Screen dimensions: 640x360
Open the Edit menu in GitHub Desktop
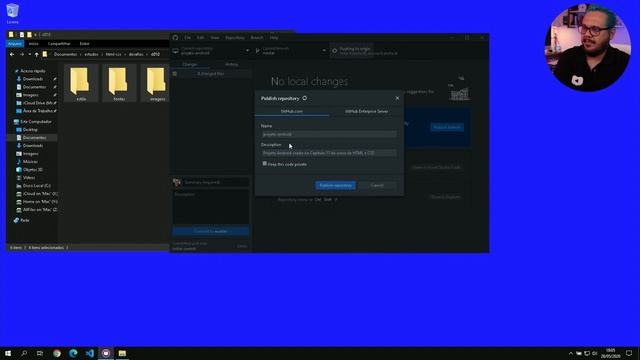(x=200, y=38)
